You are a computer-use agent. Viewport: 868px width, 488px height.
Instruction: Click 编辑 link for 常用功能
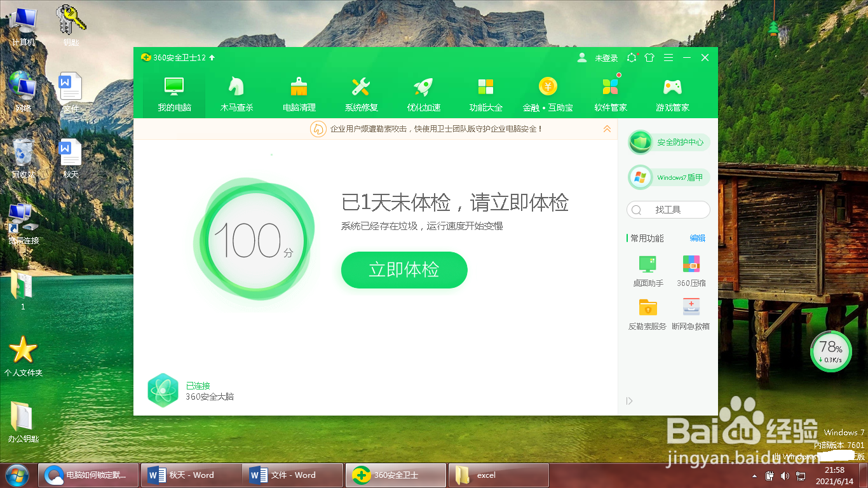click(698, 238)
